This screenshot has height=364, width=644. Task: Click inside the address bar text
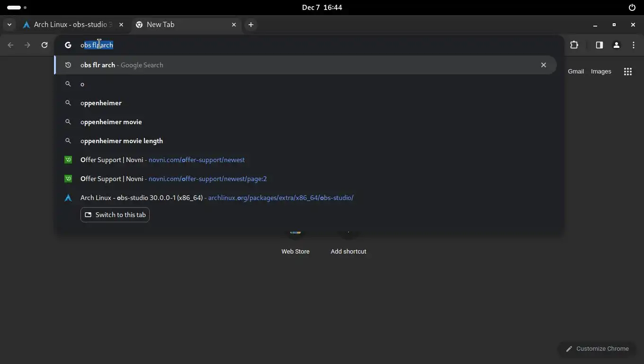[x=97, y=45]
